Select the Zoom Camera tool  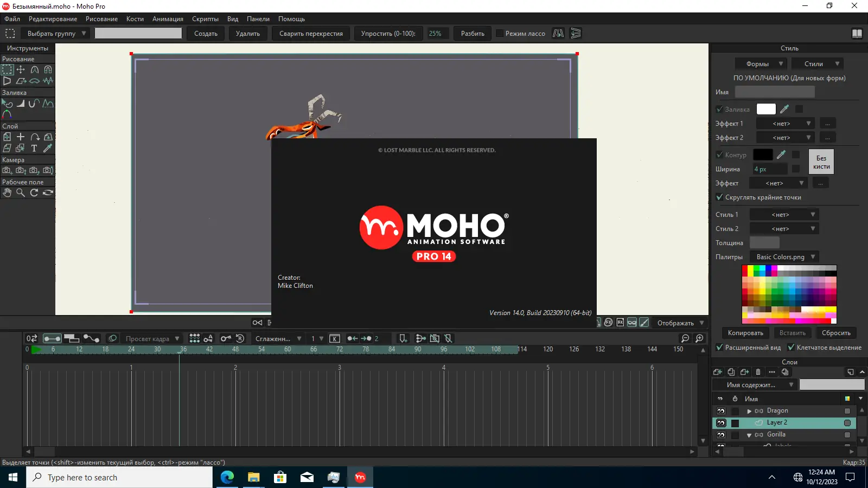(21, 170)
